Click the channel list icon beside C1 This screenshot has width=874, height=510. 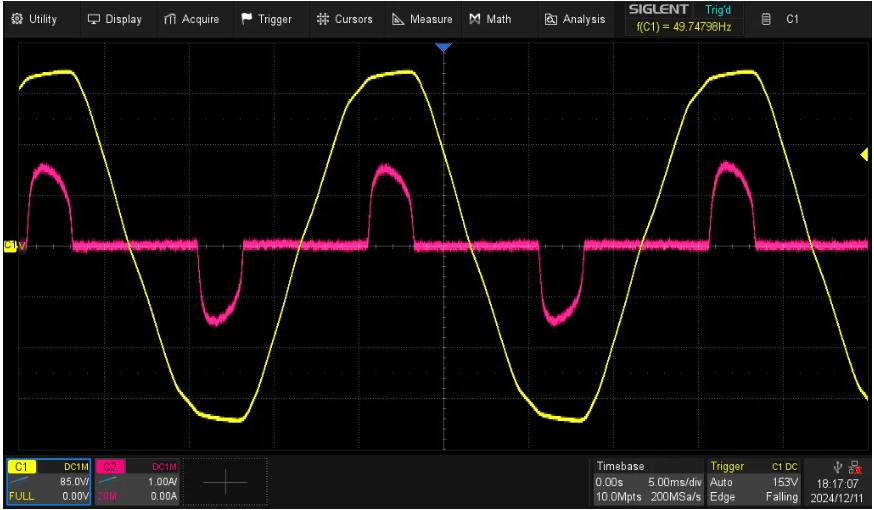point(766,19)
